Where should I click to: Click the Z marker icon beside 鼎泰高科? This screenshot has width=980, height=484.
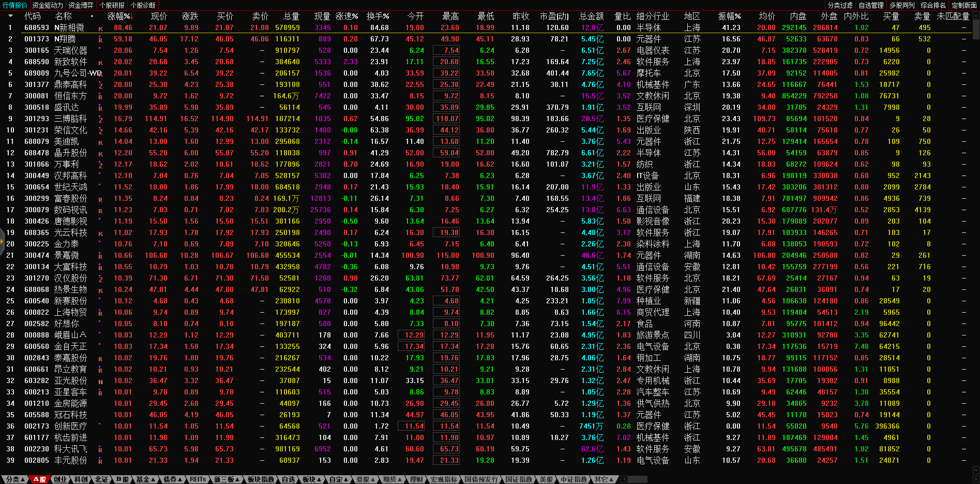tap(100, 85)
